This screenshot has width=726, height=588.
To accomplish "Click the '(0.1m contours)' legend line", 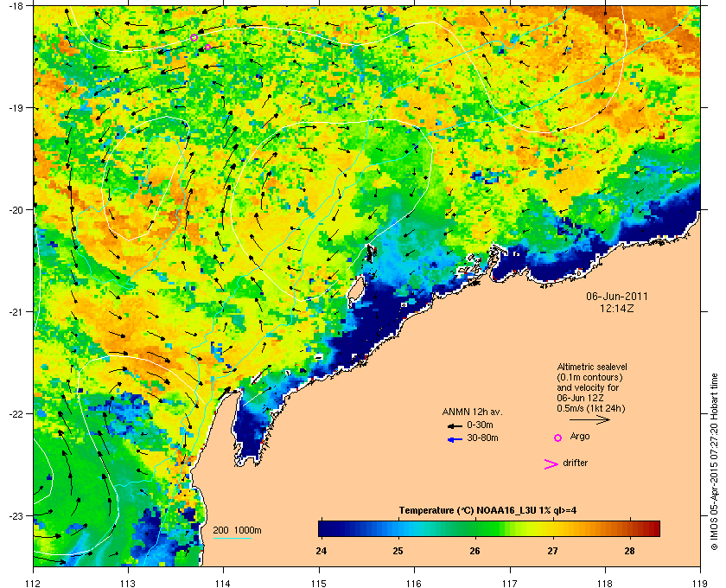I will 589,377.
